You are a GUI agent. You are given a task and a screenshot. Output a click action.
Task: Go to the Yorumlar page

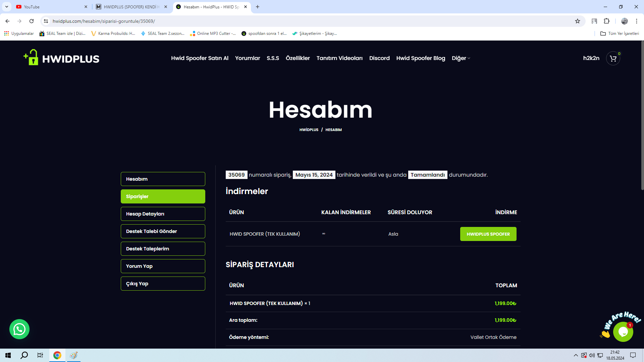pyautogui.click(x=248, y=58)
